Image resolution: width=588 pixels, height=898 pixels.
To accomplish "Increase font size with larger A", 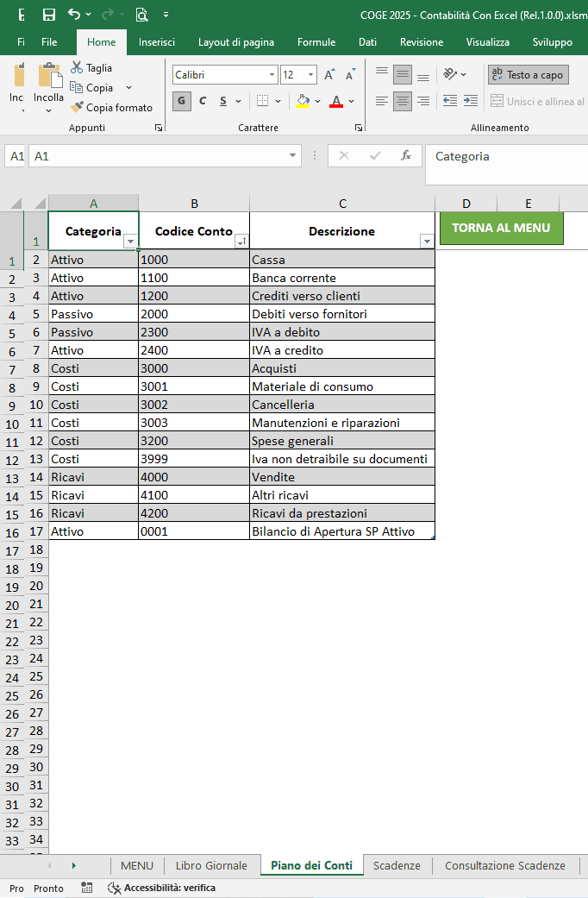I will pos(329,74).
